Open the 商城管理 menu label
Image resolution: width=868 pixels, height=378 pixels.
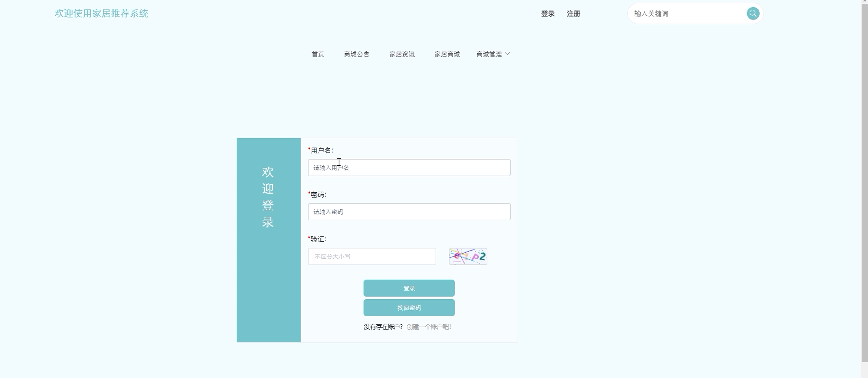click(x=489, y=54)
